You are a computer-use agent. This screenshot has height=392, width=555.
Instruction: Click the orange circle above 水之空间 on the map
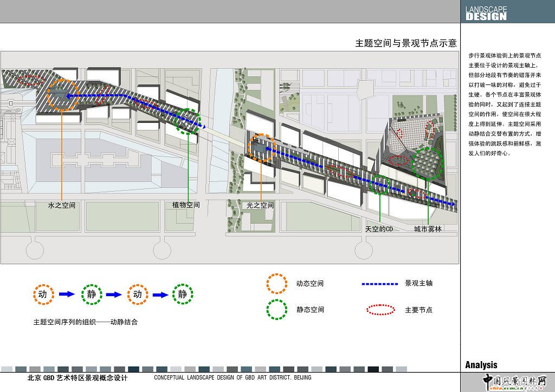coord(63,95)
